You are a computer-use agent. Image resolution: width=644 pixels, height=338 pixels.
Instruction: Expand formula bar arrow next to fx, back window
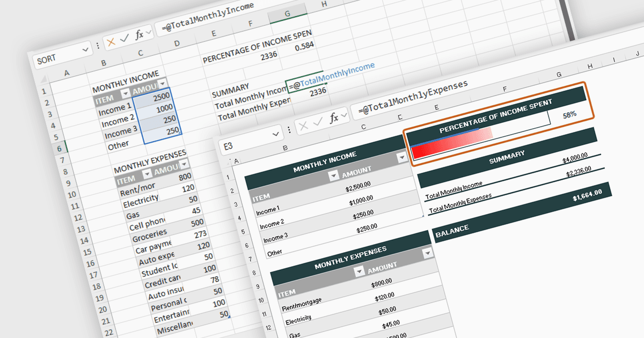click(x=149, y=32)
